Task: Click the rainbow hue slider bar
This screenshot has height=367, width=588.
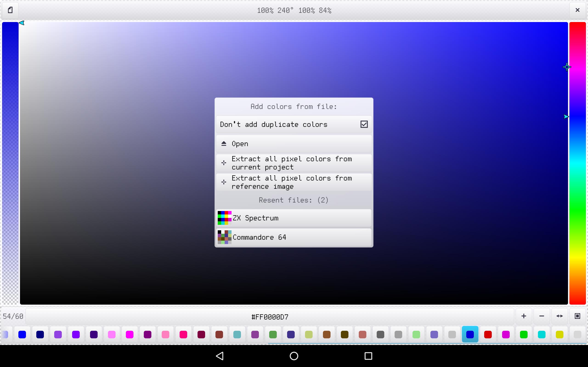Action: [578, 163]
